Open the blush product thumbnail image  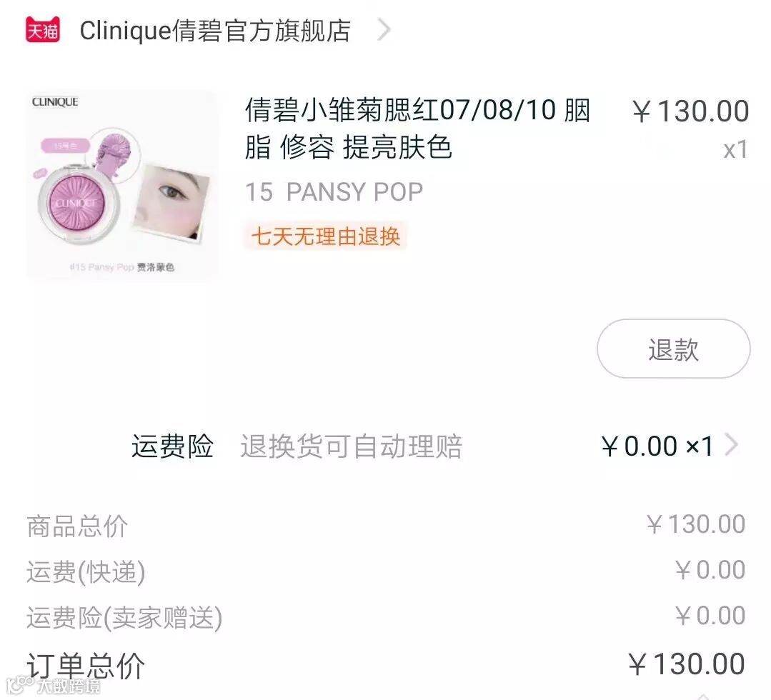coord(122,185)
